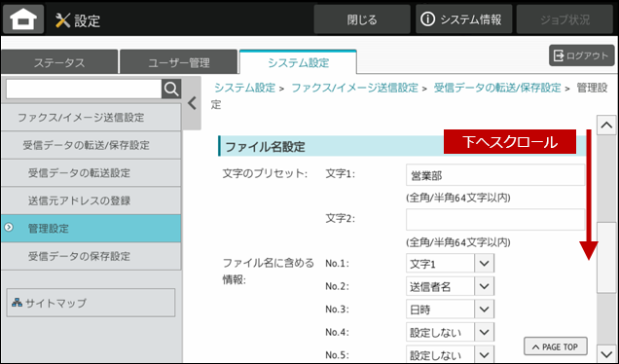Open No.2 dropdown showing 送信者名
Screen dimensions: 619x364
coord(450,286)
